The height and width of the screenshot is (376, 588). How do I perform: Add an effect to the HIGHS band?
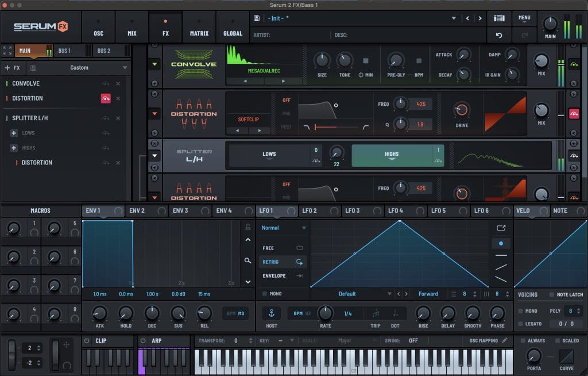(14, 148)
